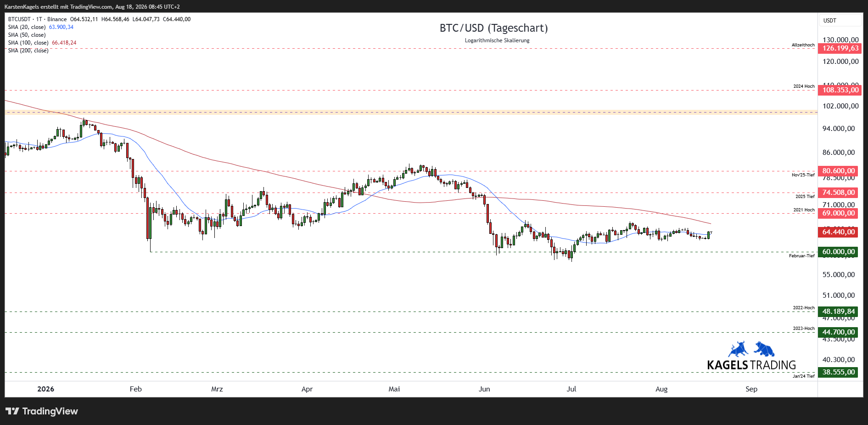Click the 48.189,84 2022-Hoch price label

[838, 312]
